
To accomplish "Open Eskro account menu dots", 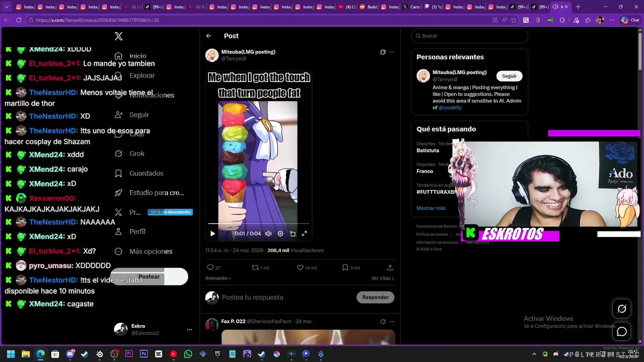I will tap(190, 329).
